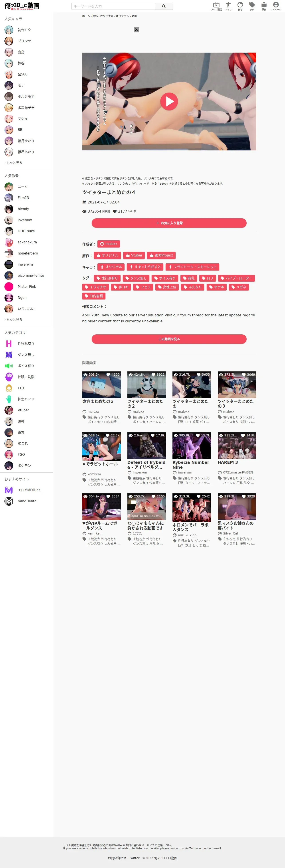Go to 動画 in breadcrumb

(x=134, y=16)
